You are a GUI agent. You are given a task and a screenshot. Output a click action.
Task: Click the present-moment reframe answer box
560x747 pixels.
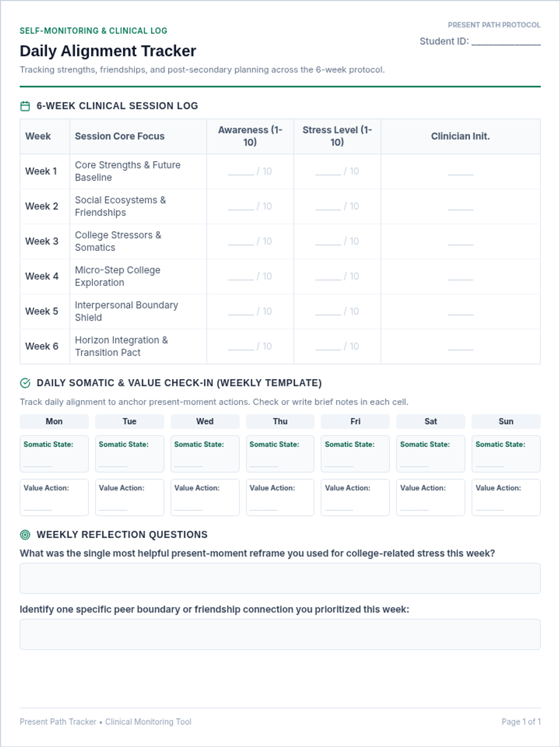(x=280, y=578)
